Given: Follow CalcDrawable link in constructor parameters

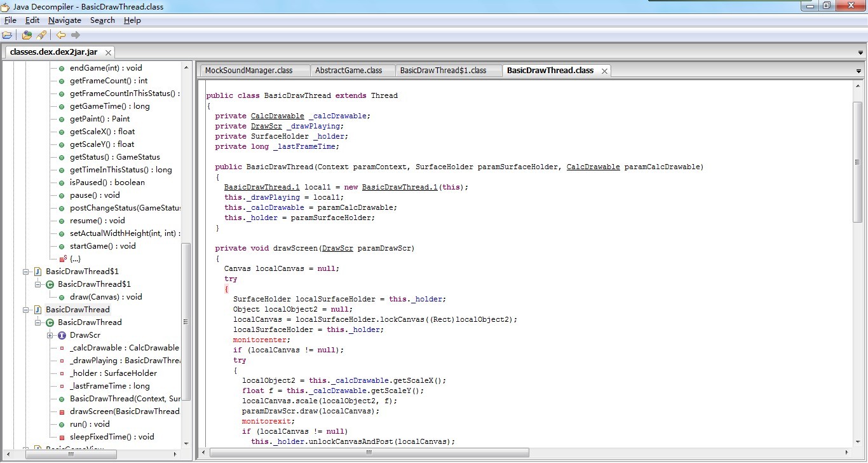Looking at the screenshot, I should click(x=593, y=167).
